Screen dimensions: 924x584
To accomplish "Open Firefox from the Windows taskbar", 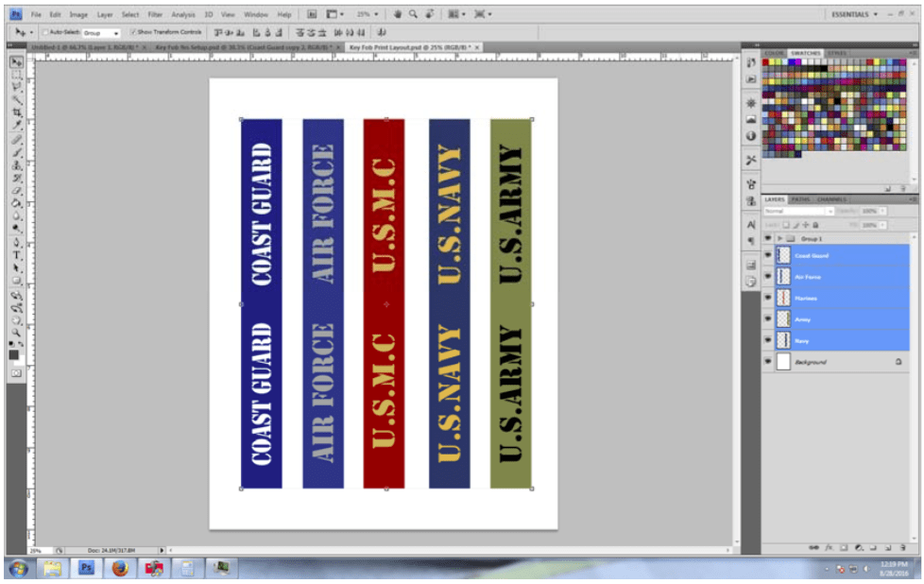I will coord(120,568).
